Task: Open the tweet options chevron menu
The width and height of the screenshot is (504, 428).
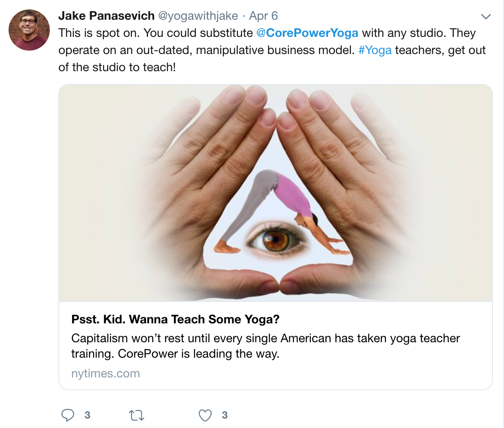Action: (x=486, y=16)
